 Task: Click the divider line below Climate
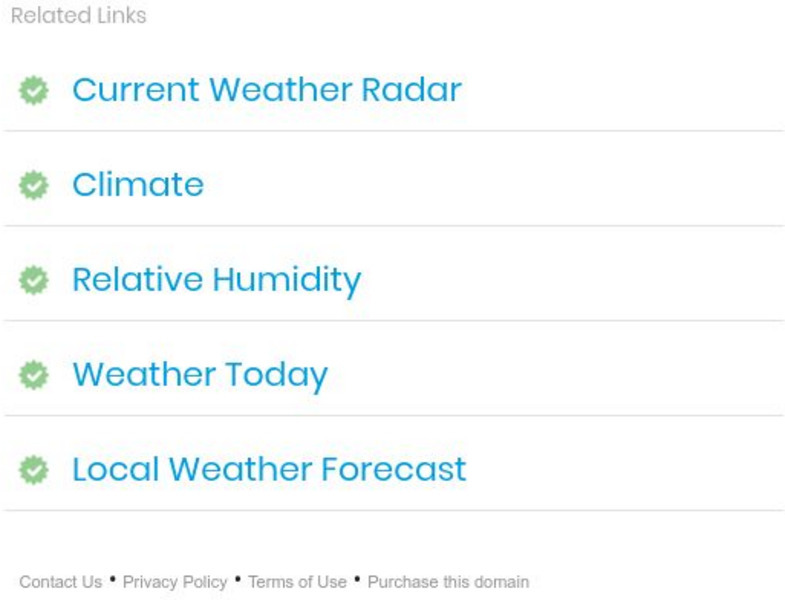tap(393, 226)
